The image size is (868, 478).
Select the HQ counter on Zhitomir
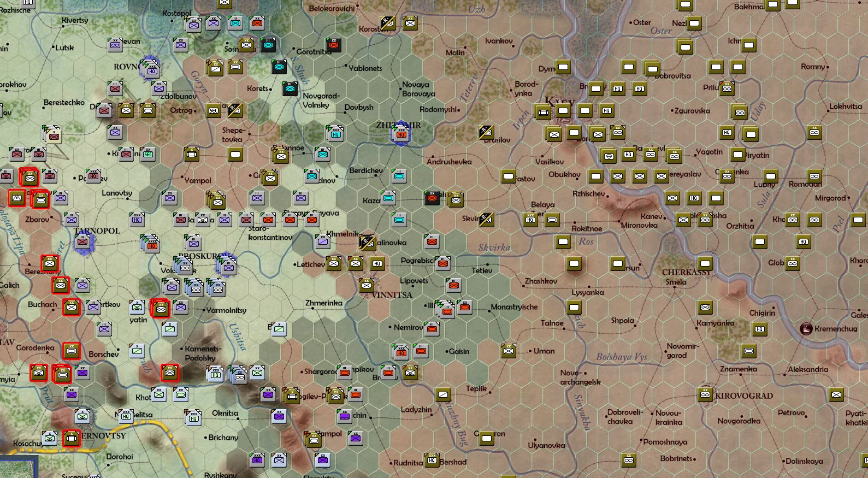pos(401,133)
